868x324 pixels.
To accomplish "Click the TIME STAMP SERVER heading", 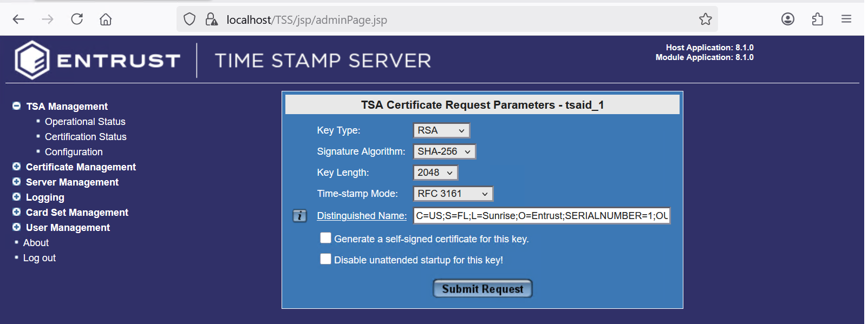I will (x=323, y=61).
